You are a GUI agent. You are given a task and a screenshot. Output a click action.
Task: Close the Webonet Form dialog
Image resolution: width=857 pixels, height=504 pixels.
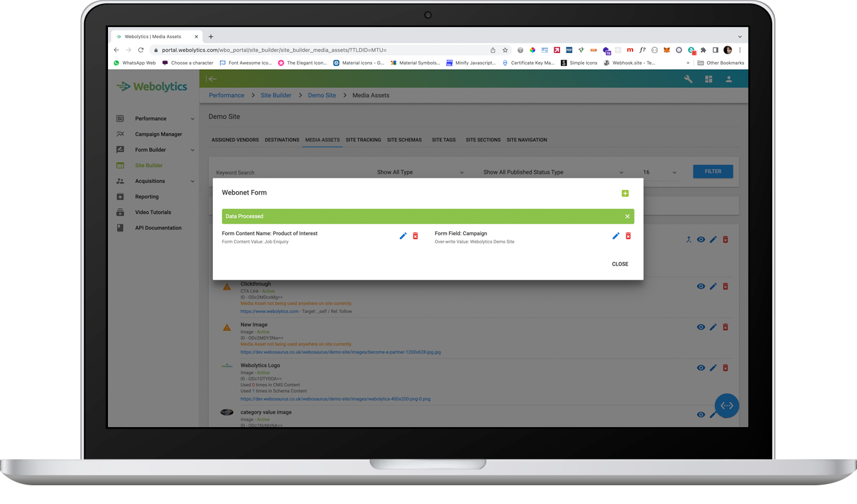(x=620, y=264)
